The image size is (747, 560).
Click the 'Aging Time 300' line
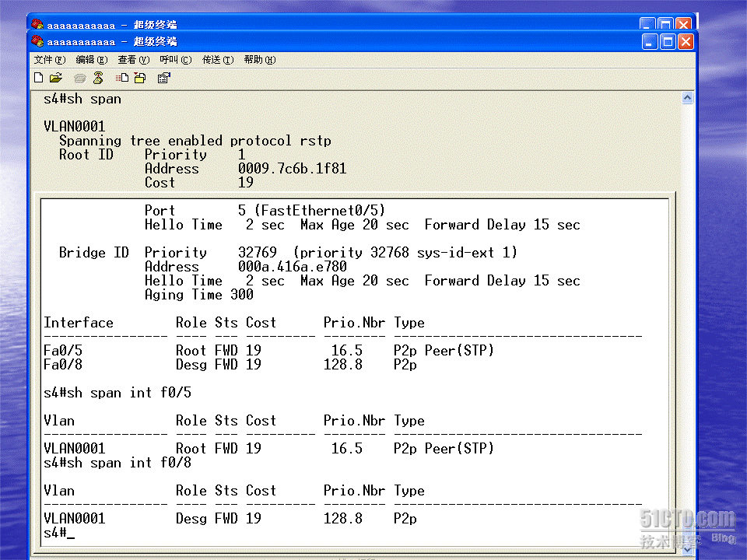198,295
